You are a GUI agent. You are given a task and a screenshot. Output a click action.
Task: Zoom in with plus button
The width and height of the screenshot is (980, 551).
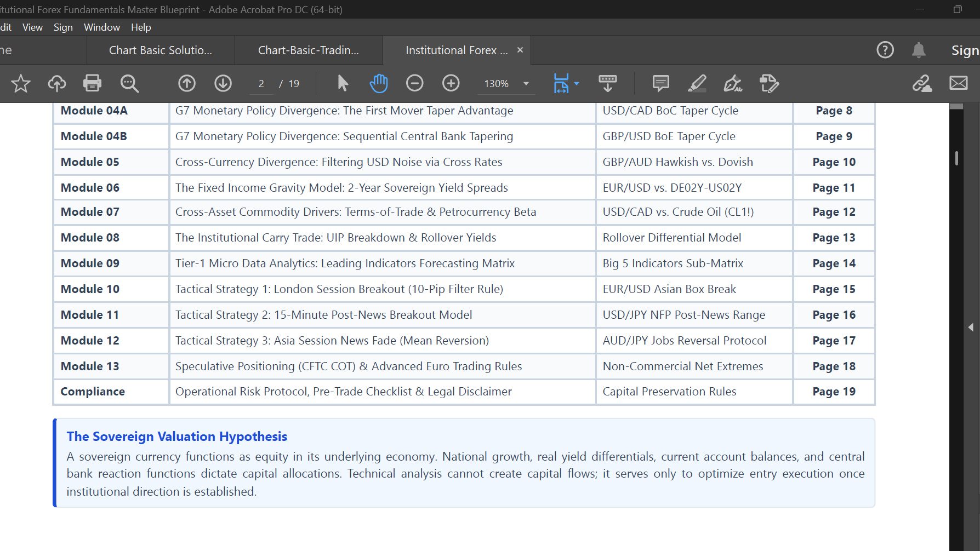click(451, 83)
